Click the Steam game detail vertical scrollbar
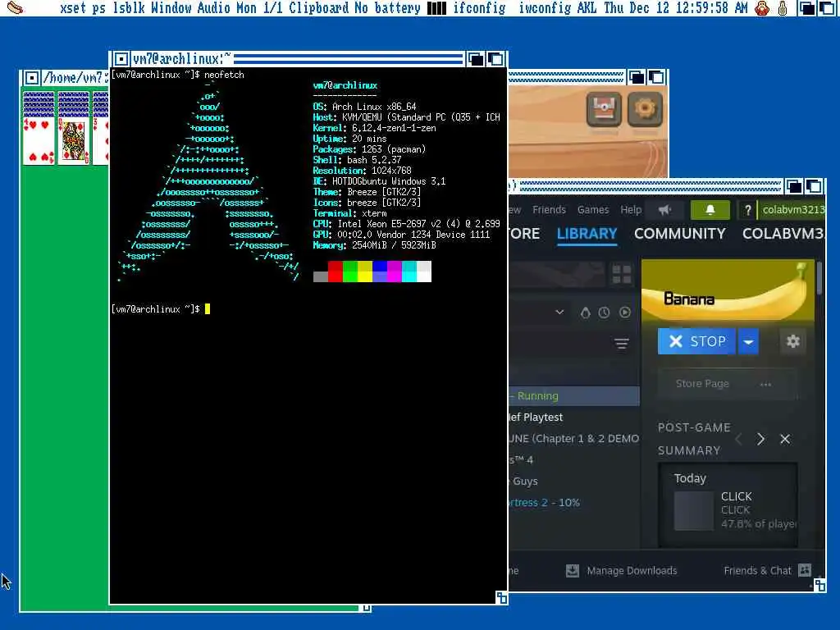Image resolution: width=840 pixels, height=630 pixels. [819, 278]
